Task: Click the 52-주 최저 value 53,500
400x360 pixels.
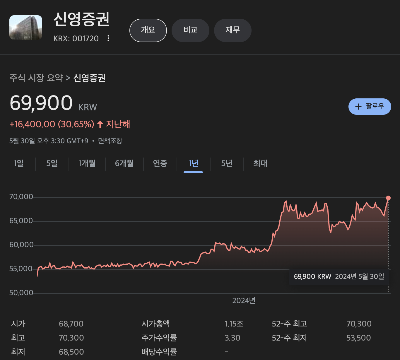Action: [x=359, y=338]
